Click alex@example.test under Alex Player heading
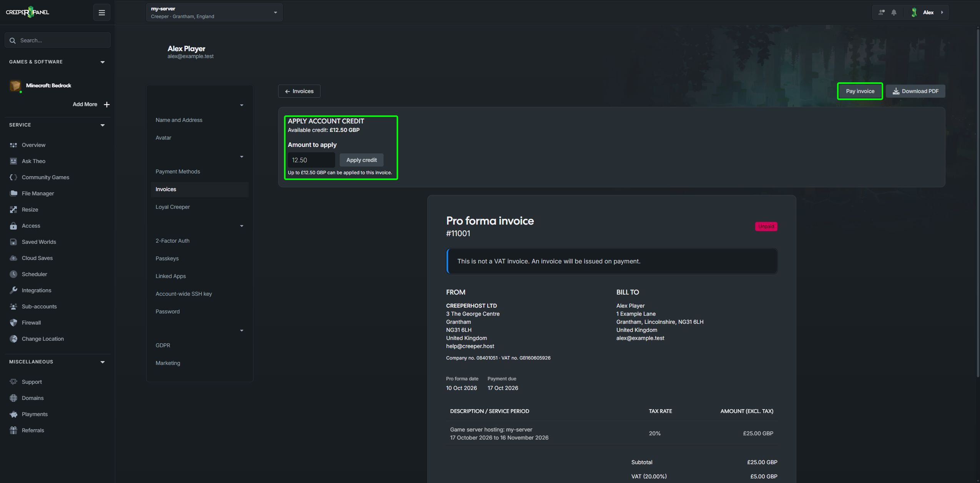Screen dimensions: 980x483 (190, 56)
